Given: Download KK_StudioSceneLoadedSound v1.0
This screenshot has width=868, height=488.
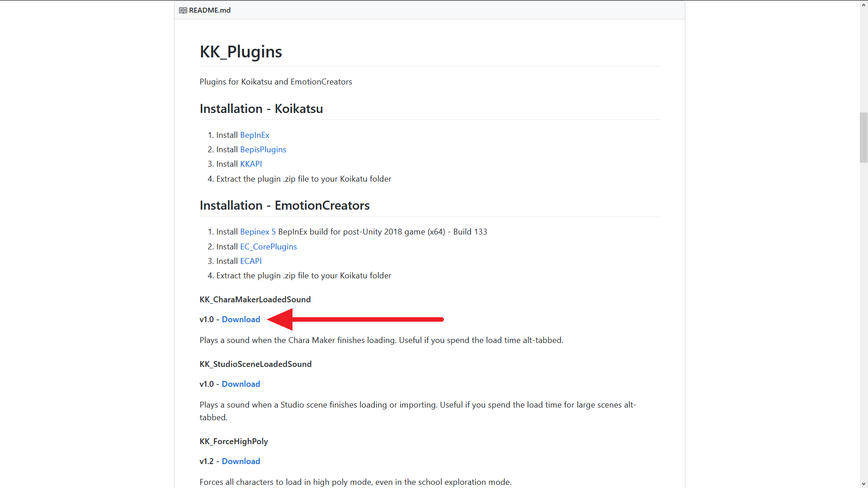Looking at the screenshot, I should 241,384.
